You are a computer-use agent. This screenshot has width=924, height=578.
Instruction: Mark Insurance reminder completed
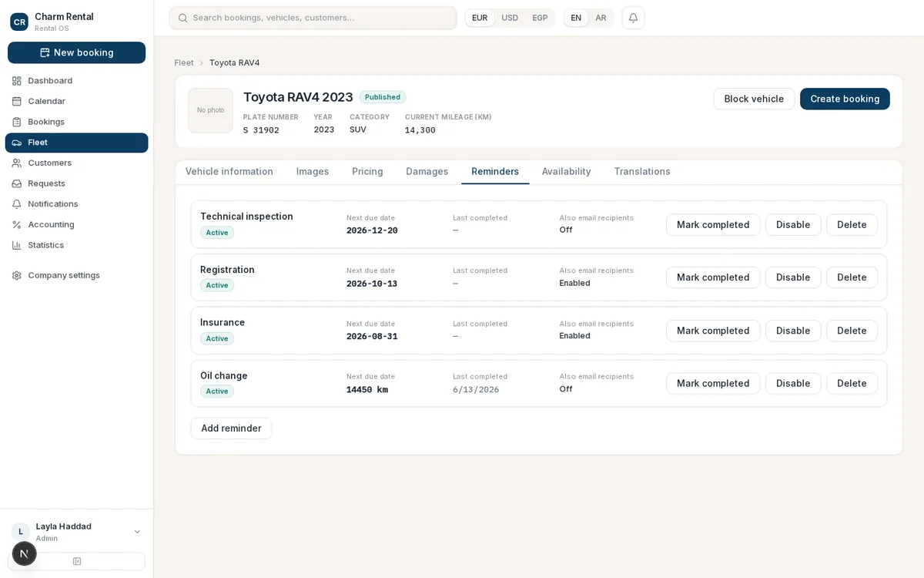[x=713, y=331]
